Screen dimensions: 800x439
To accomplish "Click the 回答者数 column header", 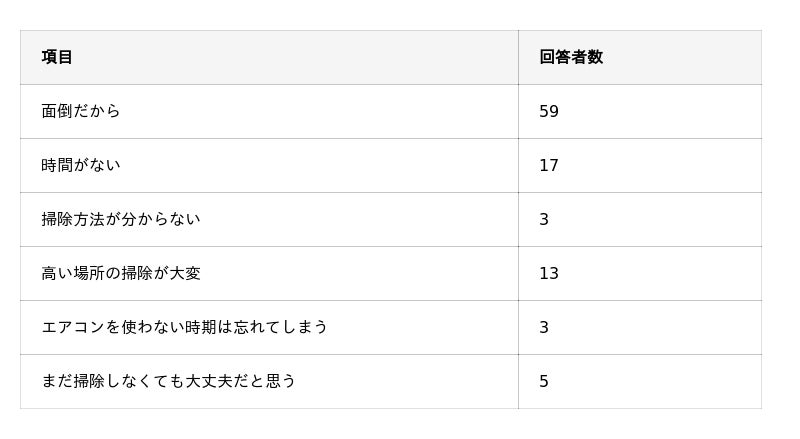I will [640, 57].
